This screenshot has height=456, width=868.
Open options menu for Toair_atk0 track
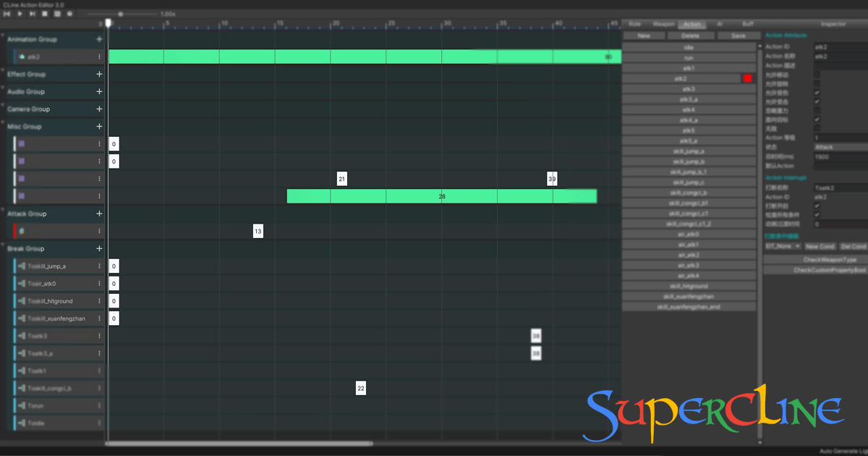(x=100, y=284)
